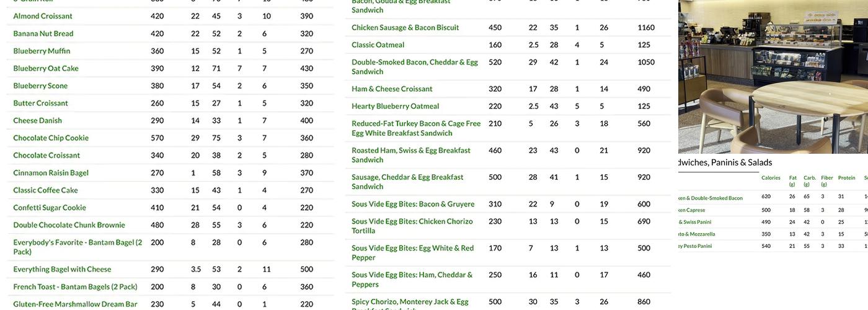Open the Chicken Sausage & Bacon Biscuit link
The image size is (868, 310).
coord(405,27)
